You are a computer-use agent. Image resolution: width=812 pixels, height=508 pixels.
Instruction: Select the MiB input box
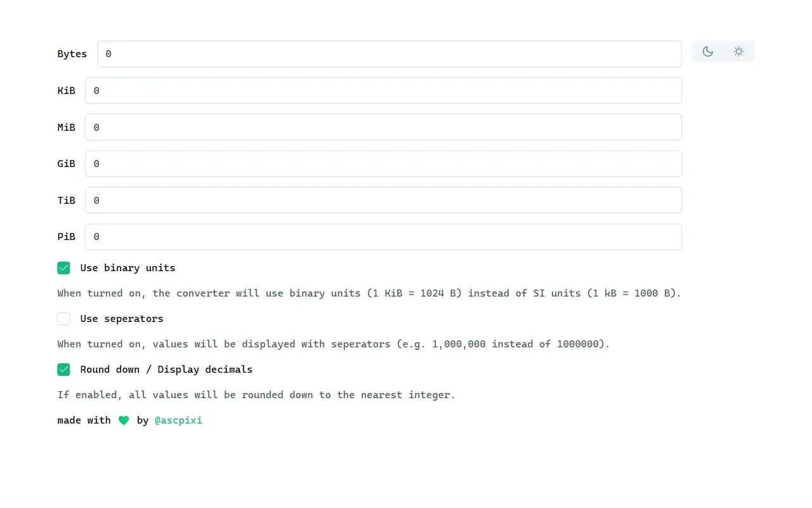384,127
